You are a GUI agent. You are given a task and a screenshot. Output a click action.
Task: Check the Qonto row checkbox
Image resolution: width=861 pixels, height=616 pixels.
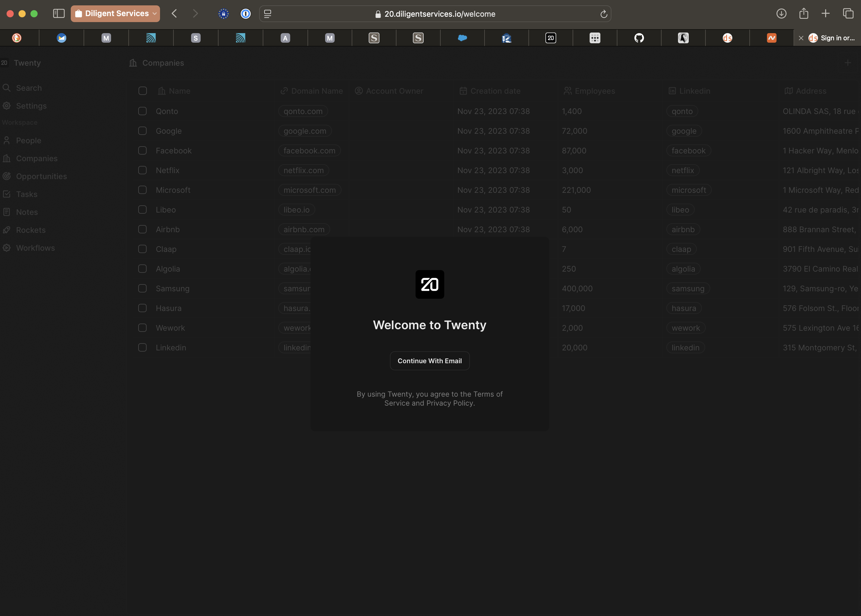click(142, 111)
